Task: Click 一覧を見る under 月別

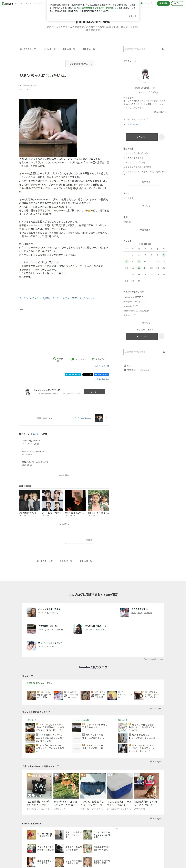Action: [145, 229]
